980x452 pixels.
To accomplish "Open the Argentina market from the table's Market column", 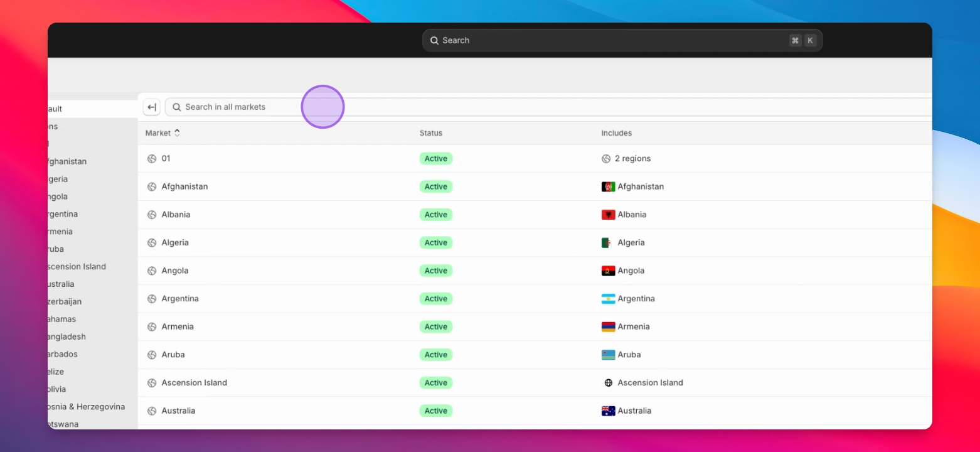I will pyautogui.click(x=180, y=299).
